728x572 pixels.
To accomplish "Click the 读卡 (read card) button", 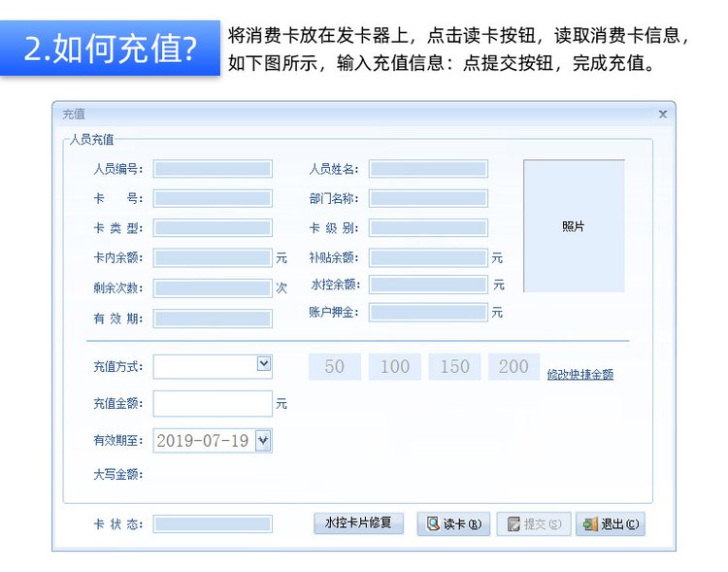I will (x=453, y=524).
